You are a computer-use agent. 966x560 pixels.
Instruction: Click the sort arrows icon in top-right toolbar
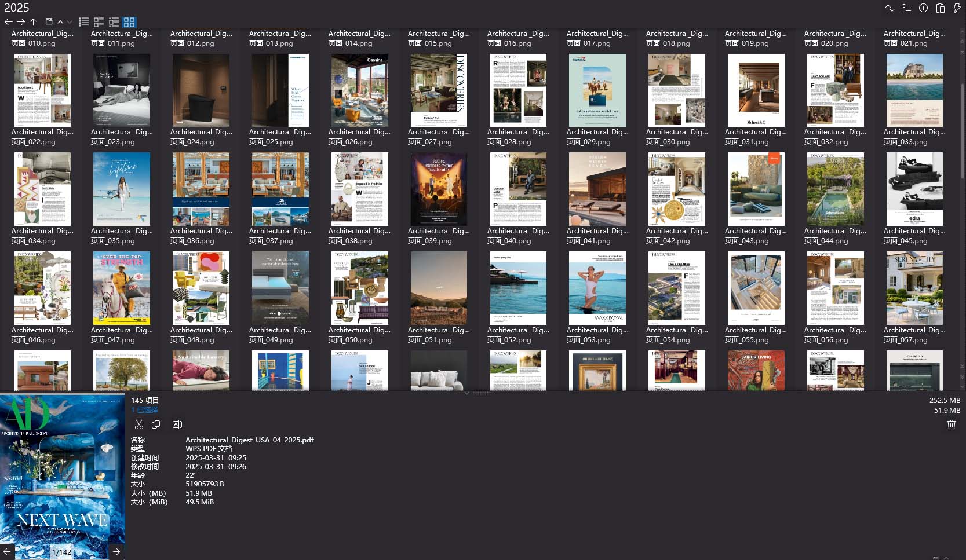click(x=890, y=8)
